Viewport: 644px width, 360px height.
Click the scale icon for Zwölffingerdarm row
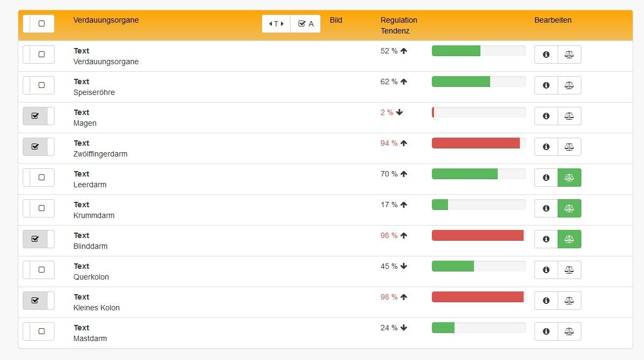tap(569, 147)
